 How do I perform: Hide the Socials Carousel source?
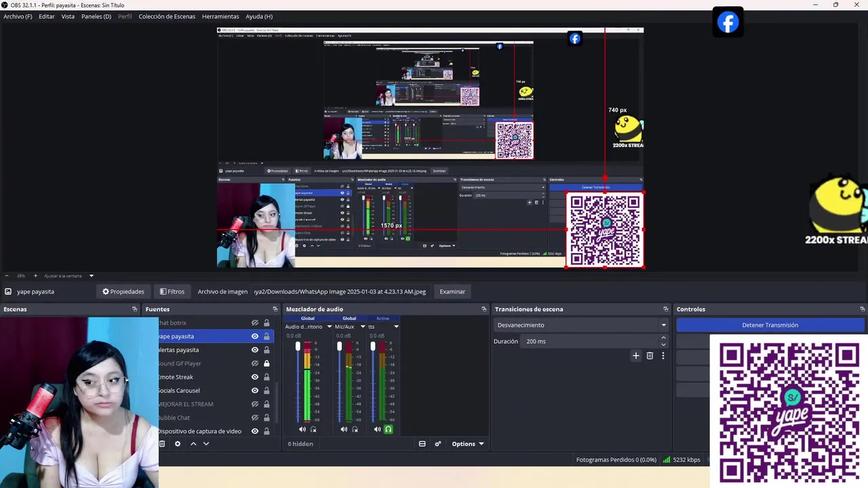255,390
